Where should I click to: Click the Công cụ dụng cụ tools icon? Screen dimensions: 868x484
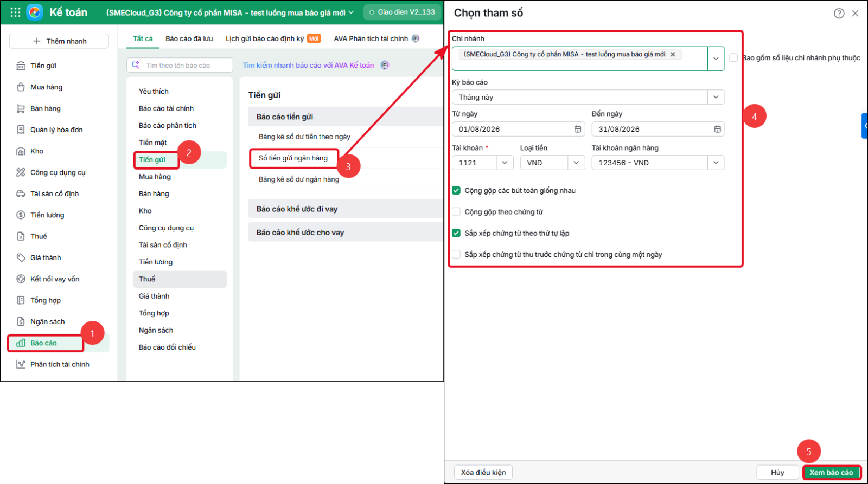(x=21, y=172)
